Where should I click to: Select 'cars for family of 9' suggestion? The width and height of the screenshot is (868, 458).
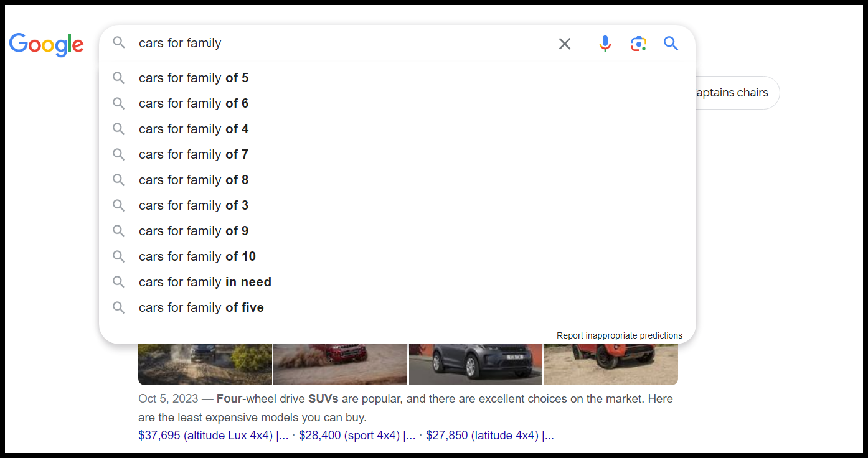coord(194,231)
